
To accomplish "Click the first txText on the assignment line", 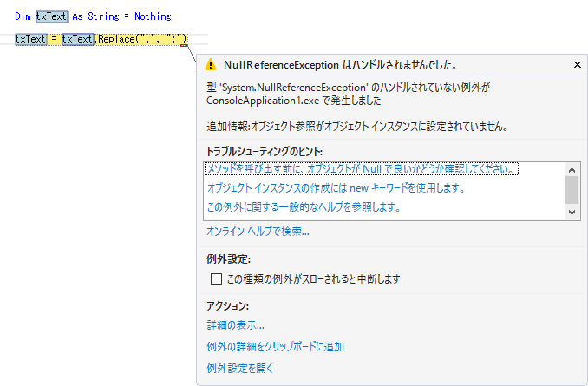I will coord(30,39).
